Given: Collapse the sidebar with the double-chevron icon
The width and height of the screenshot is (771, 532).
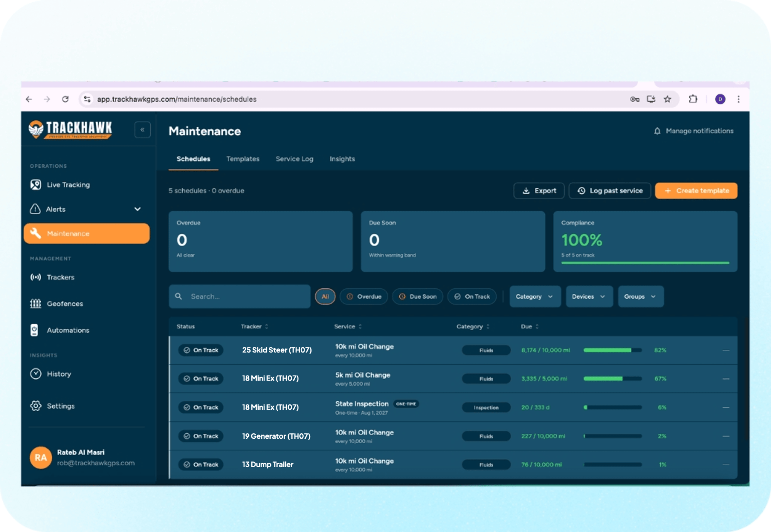Looking at the screenshot, I should tap(142, 130).
